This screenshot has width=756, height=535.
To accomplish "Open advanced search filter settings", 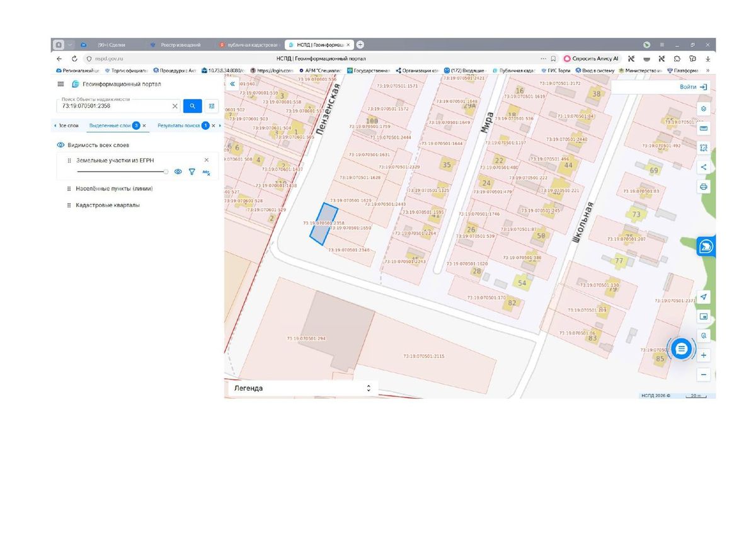I will click(x=212, y=106).
